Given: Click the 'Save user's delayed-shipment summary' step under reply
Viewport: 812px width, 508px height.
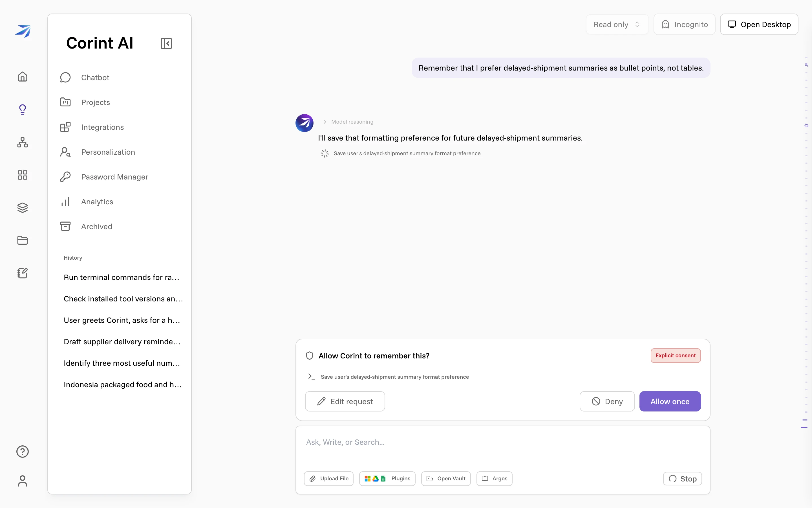Looking at the screenshot, I should tap(407, 154).
